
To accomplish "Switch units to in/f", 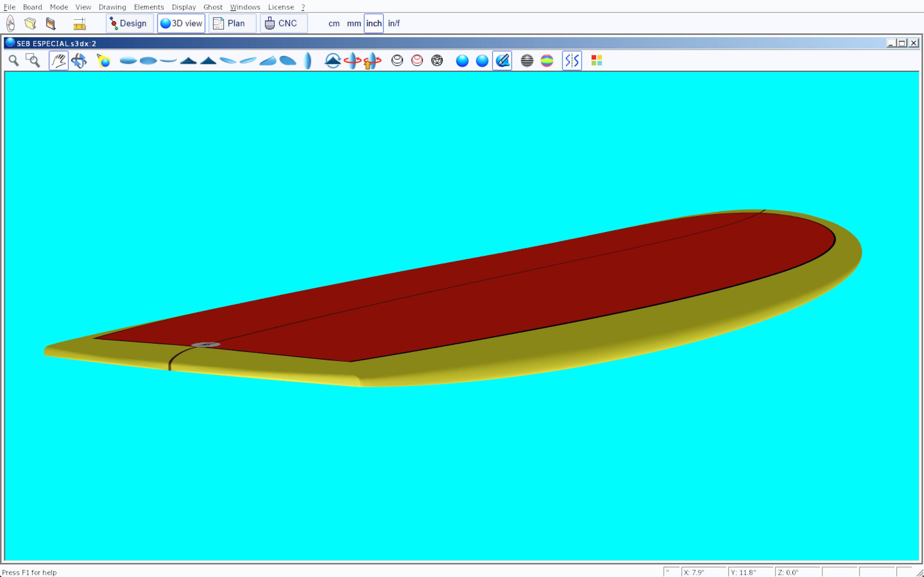I will [394, 24].
